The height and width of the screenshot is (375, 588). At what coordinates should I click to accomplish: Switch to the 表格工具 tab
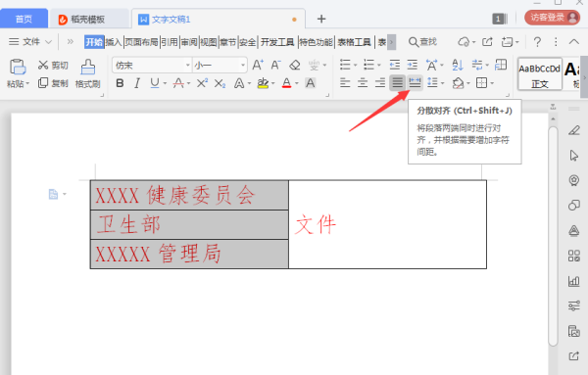click(x=355, y=42)
